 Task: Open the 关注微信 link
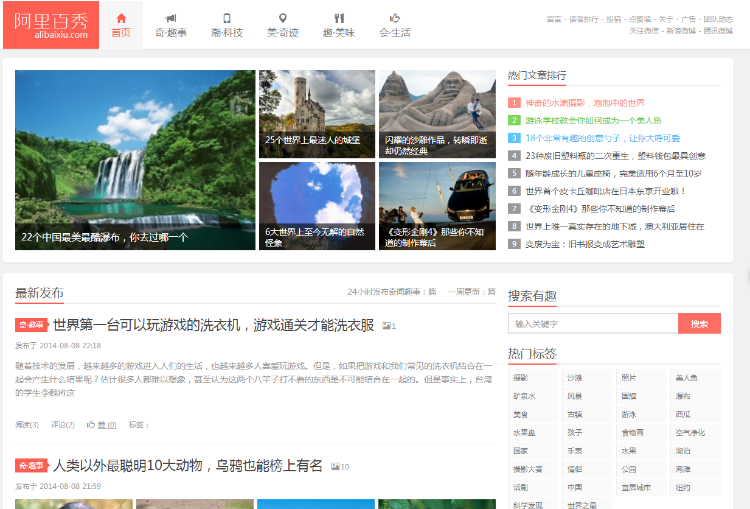[644, 31]
